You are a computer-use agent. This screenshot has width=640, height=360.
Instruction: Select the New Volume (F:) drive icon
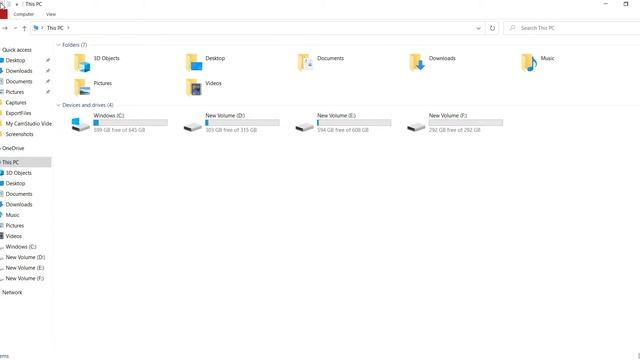click(x=416, y=127)
